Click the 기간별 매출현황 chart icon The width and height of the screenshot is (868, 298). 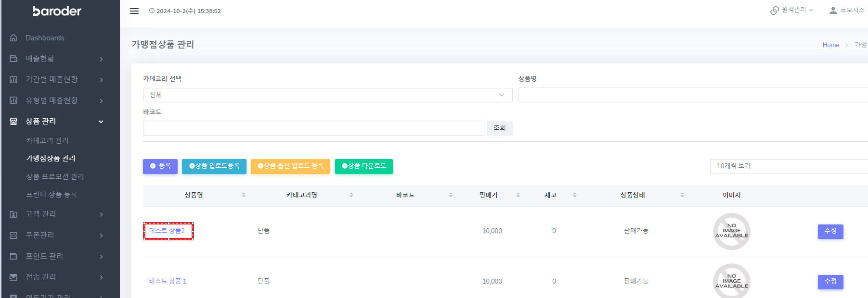click(13, 79)
